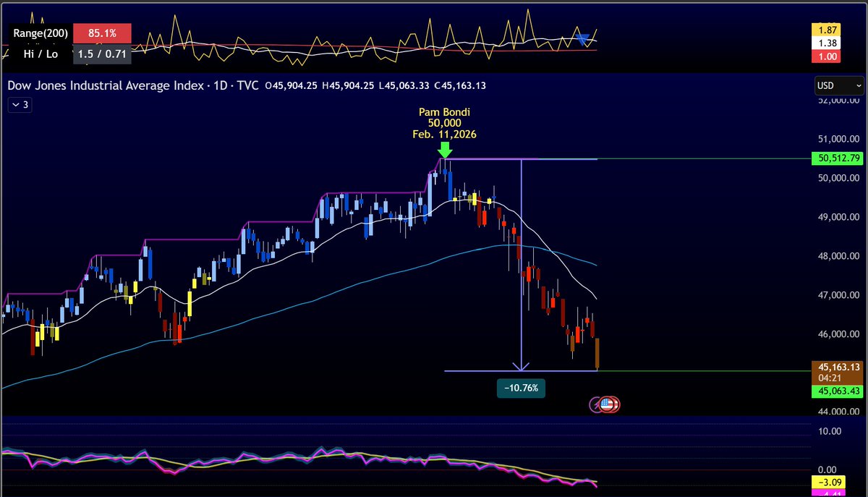Click the 85.1% Range value
The height and width of the screenshot is (497, 868).
[x=102, y=33]
